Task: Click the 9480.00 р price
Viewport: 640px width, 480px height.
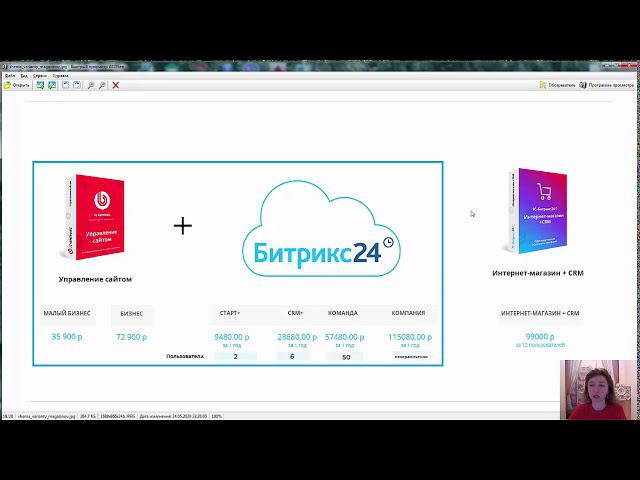Action: pos(231,337)
